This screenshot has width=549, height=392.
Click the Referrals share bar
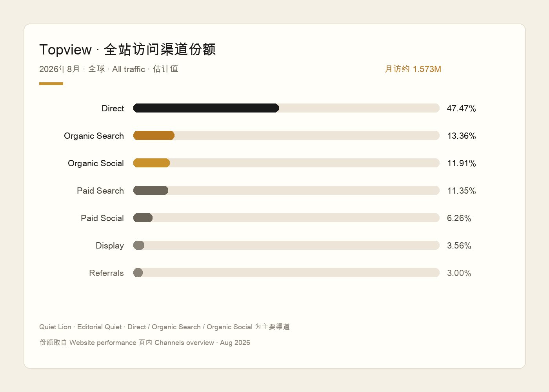[138, 273]
